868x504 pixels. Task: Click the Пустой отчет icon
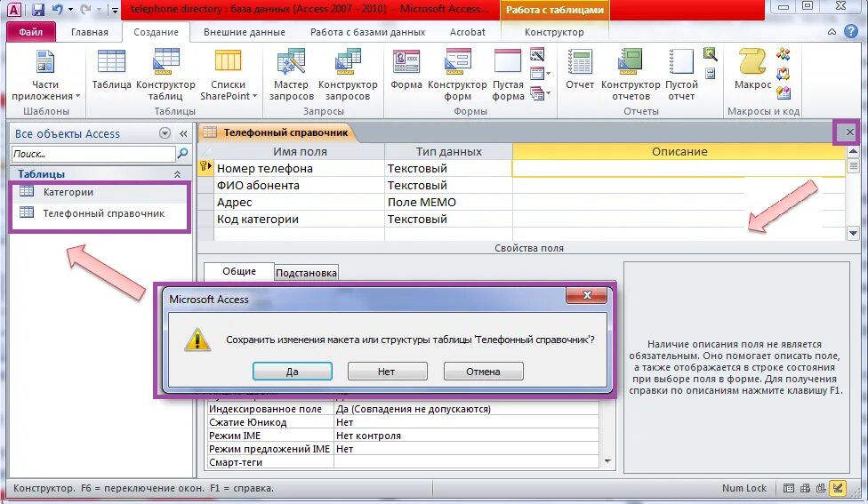(681, 76)
